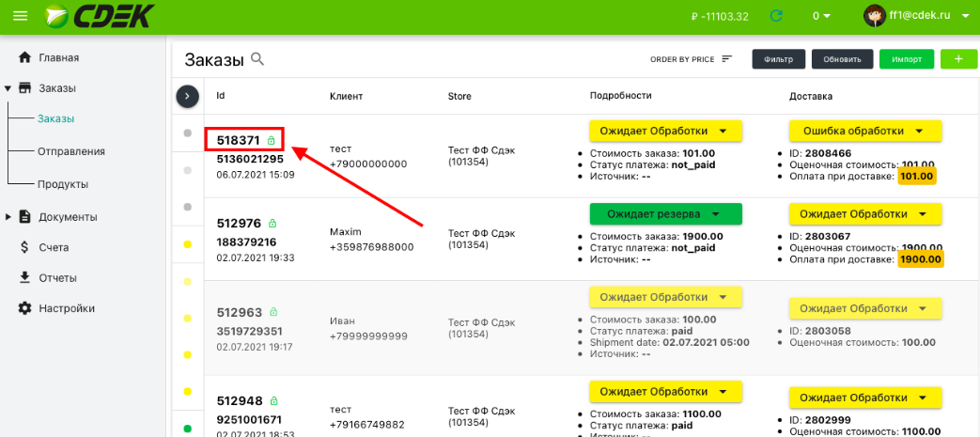Click client name Иван

tap(342, 320)
